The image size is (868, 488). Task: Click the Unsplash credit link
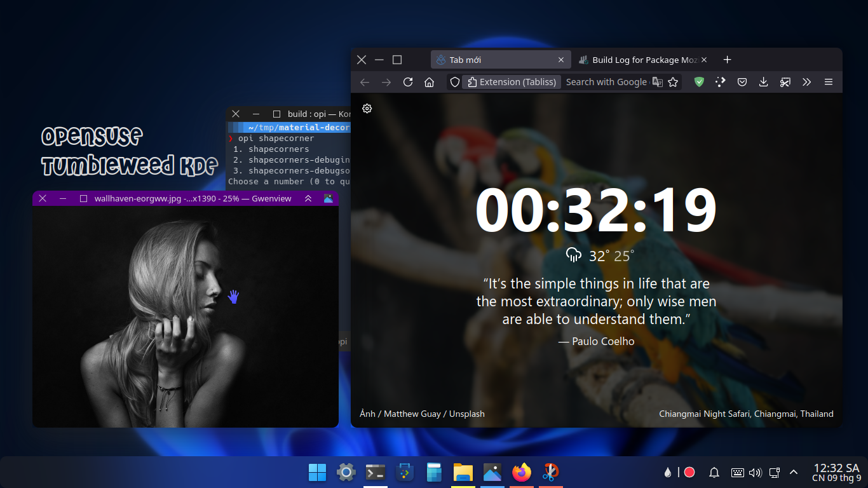467,414
